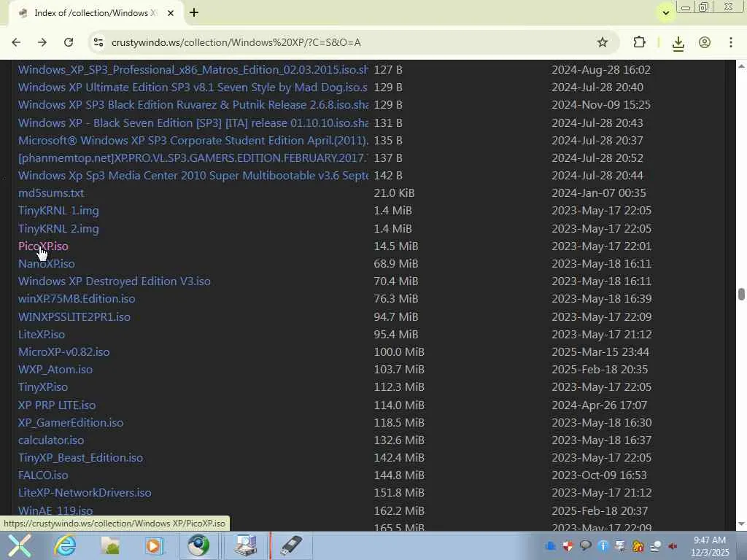The image size is (747, 560).
Task: Click the LiteXP.iso link
Action: [42, 335]
